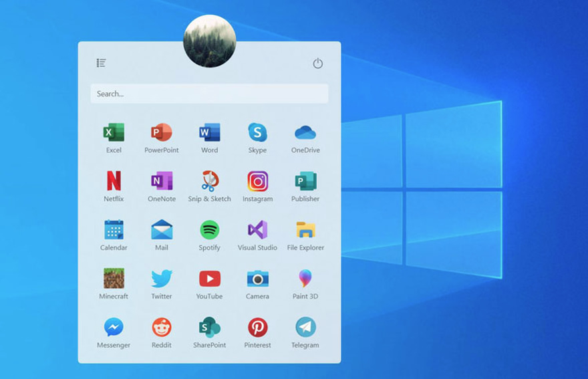Launch Skype

257,133
